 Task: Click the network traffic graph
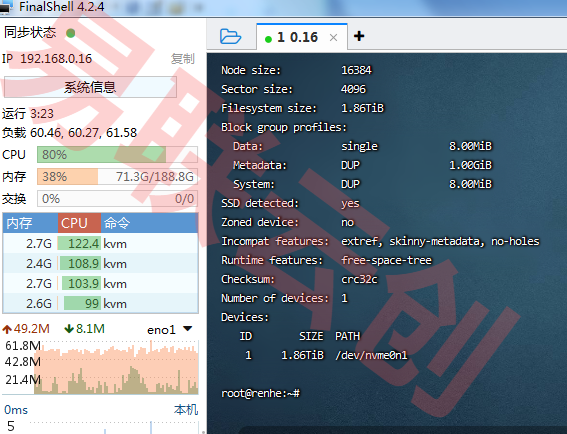point(116,367)
